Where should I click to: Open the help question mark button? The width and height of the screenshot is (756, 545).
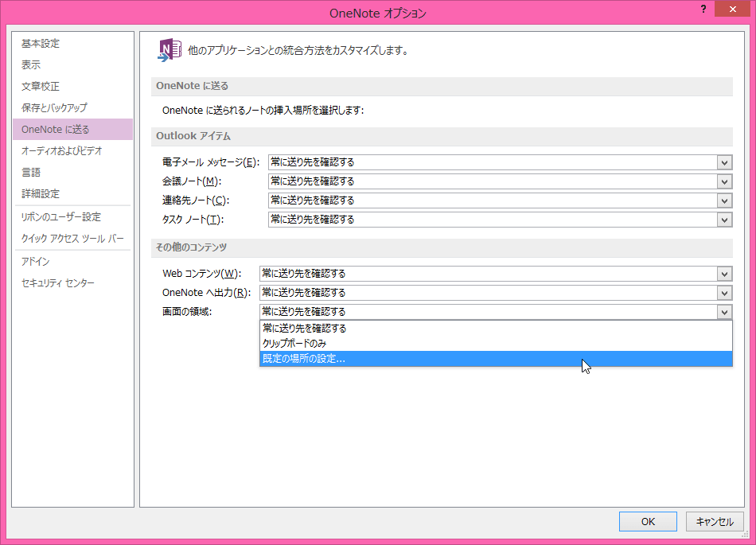tap(703, 10)
